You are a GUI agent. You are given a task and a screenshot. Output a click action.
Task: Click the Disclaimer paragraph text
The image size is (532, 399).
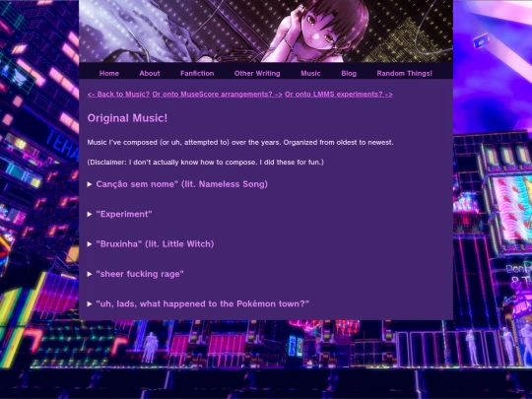click(x=205, y=163)
